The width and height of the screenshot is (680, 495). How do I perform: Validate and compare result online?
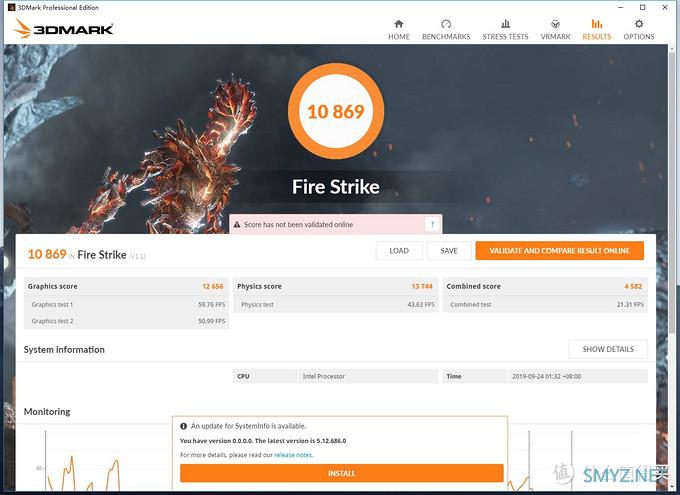click(559, 251)
